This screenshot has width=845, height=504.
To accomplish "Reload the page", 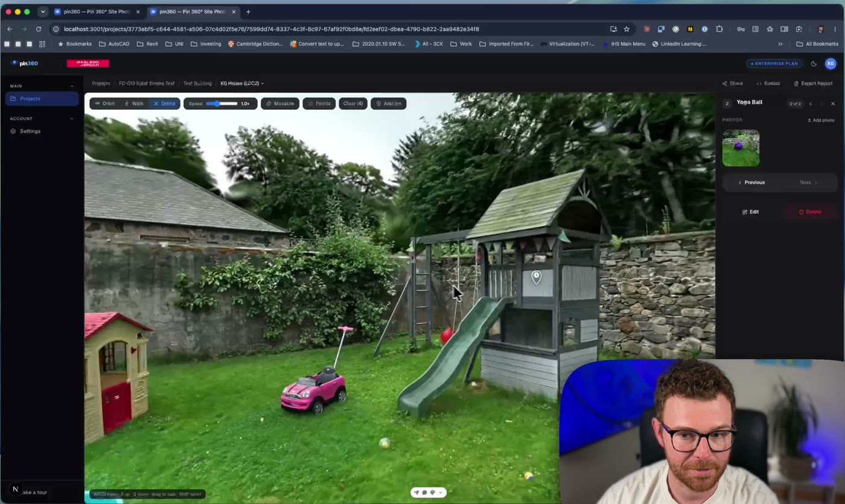I will point(39,29).
